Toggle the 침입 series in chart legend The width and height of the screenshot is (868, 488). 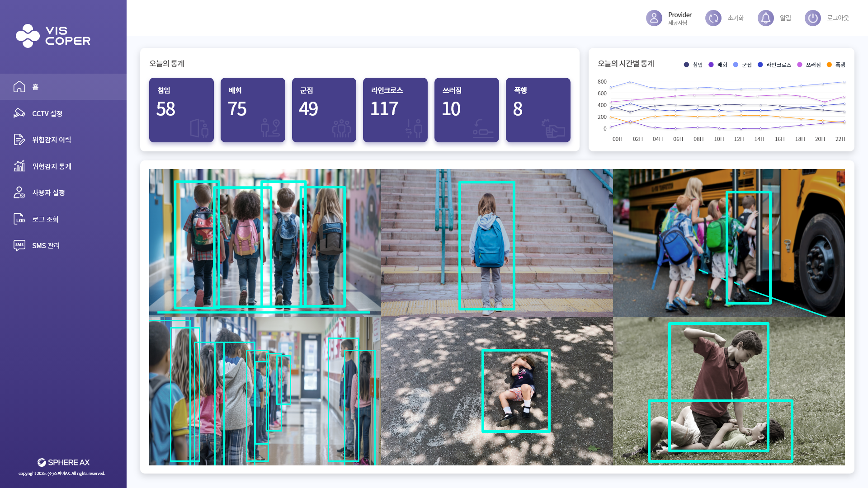pos(693,65)
